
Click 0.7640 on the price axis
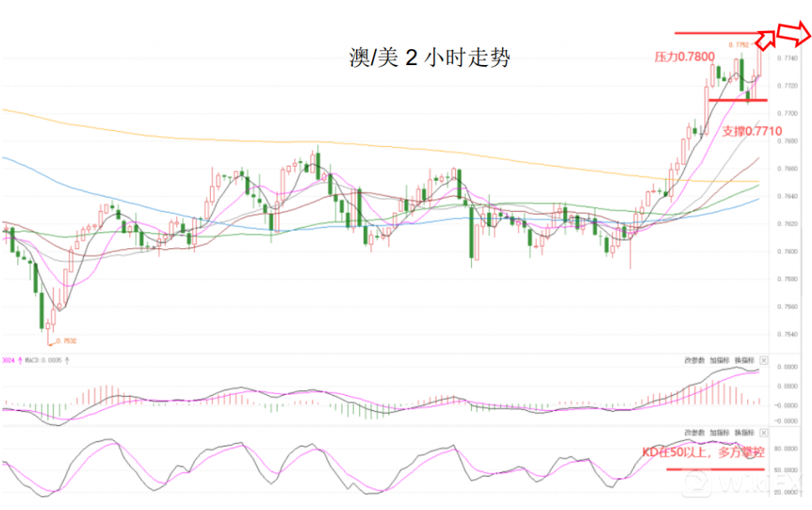tap(787, 196)
